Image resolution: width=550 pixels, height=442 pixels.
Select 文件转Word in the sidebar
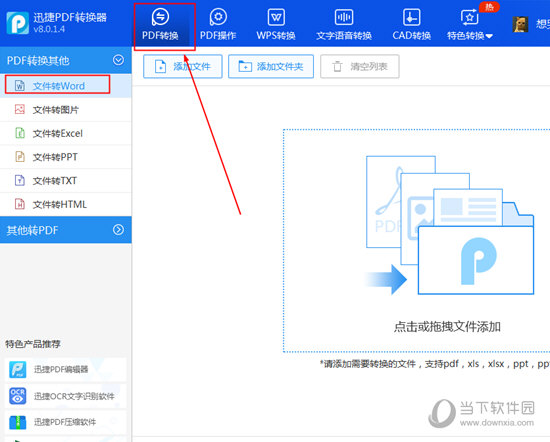[66, 86]
